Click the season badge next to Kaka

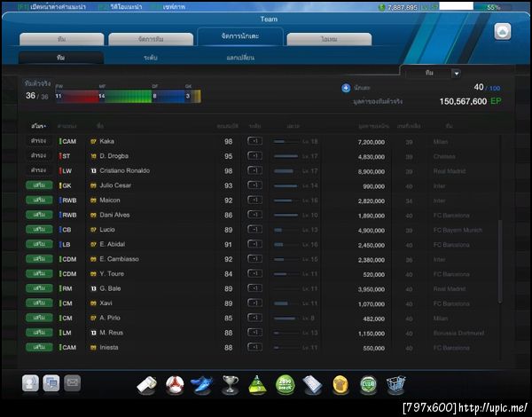pos(93,141)
